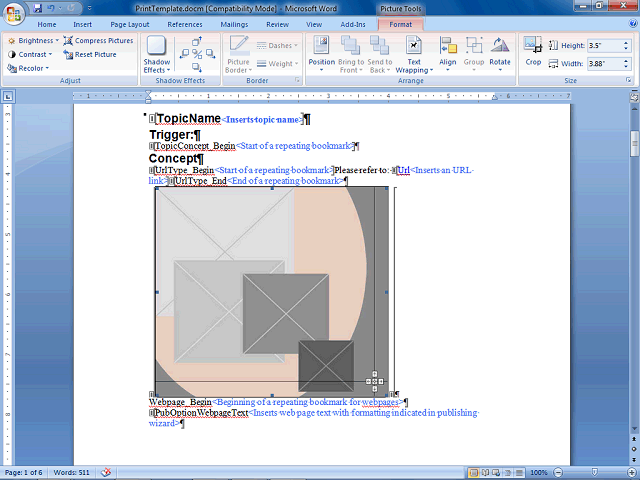The image size is (640, 480).
Task: Toggle the ruler button above scrollbar
Action: [x=634, y=97]
